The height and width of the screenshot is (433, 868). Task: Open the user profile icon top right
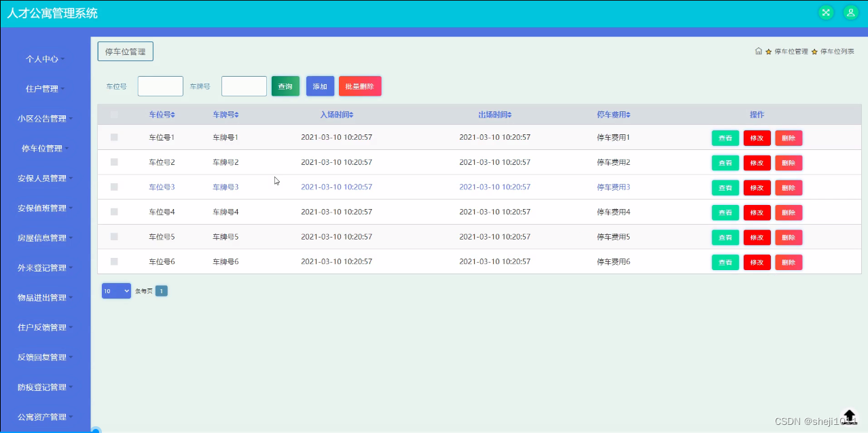[850, 12]
